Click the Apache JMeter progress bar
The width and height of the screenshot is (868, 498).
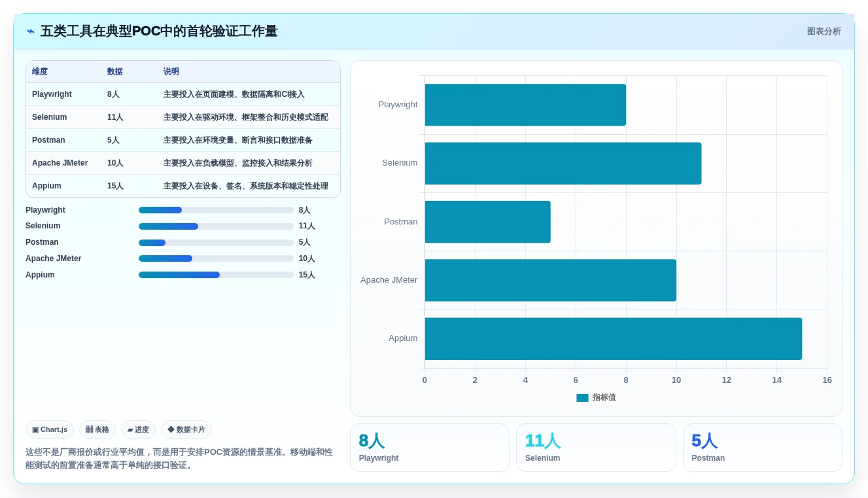tap(216, 258)
